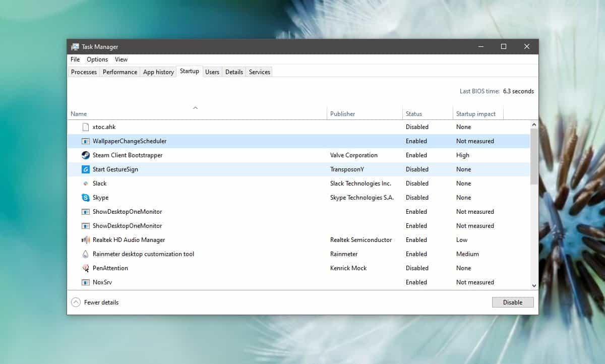Open the View menu

[121, 59]
